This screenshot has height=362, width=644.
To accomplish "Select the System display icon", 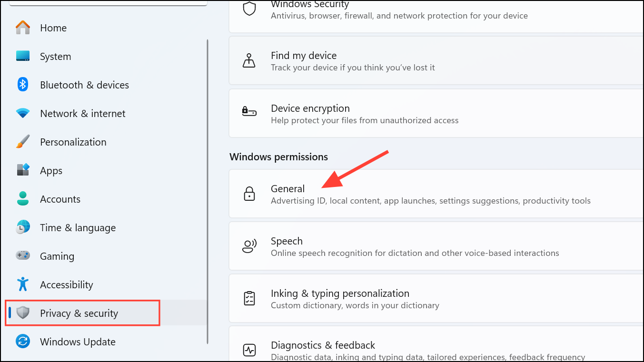I will (22, 56).
